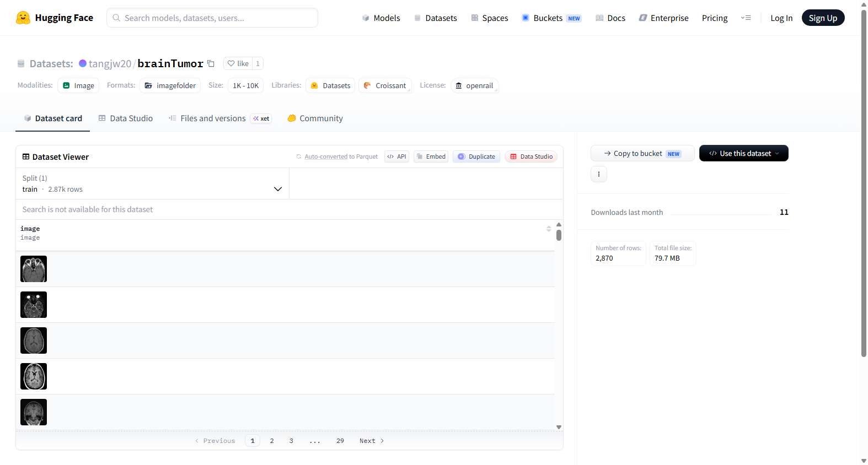
Task: Go to the Pricing page
Action: point(715,18)
